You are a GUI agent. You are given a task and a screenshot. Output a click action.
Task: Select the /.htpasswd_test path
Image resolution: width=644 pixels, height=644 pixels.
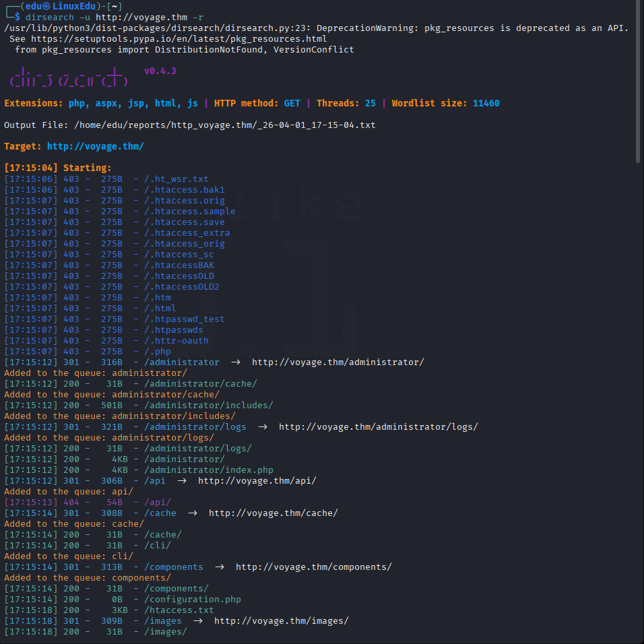[185, 319]
